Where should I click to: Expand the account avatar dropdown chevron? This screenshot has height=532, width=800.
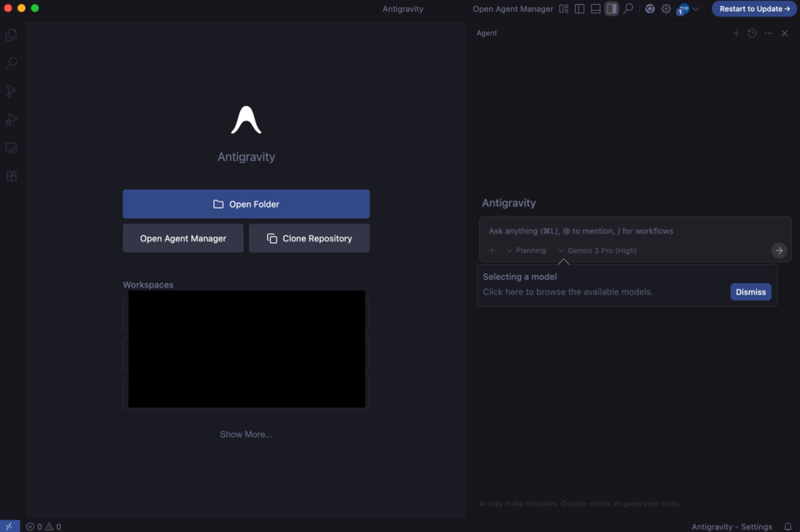695,9
